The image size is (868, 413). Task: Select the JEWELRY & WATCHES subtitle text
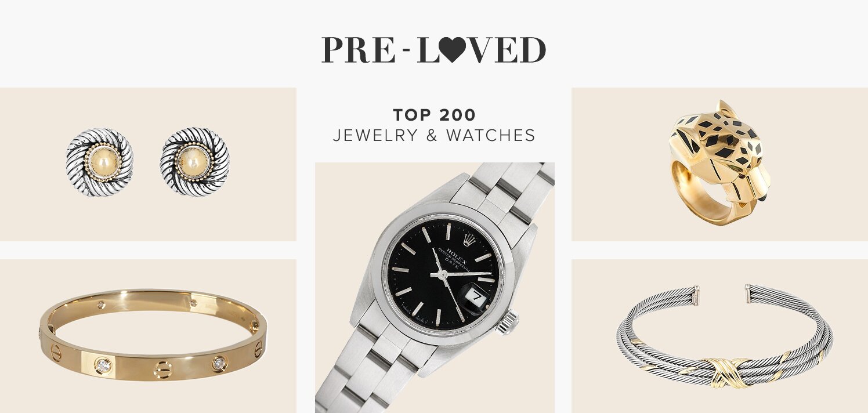point(434,136)
